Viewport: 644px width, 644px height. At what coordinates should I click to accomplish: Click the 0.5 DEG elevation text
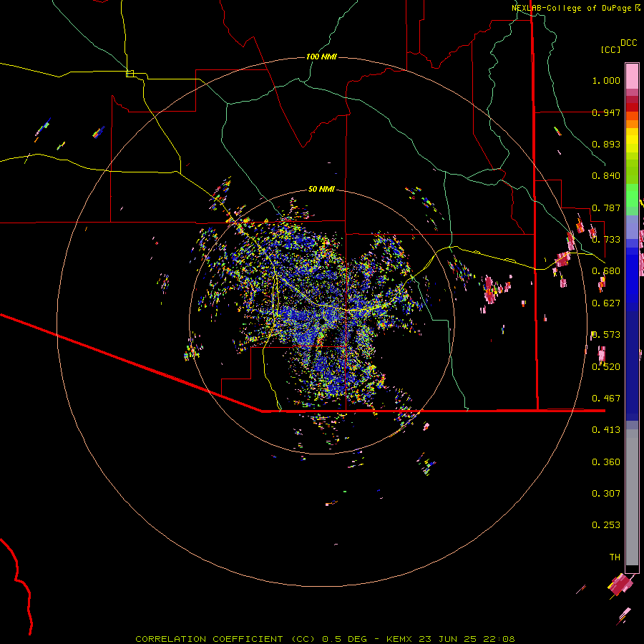[x=345, y=639]
